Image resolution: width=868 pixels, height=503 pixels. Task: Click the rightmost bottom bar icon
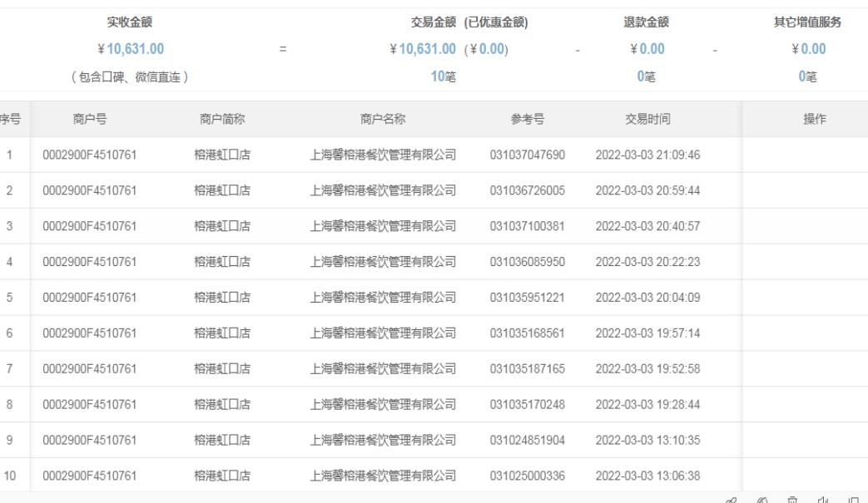click(x=853, y=500)
